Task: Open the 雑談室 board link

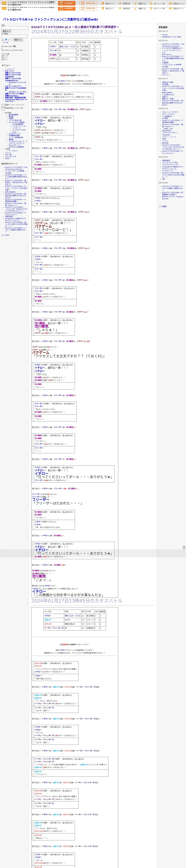Action: pos(11,117)
